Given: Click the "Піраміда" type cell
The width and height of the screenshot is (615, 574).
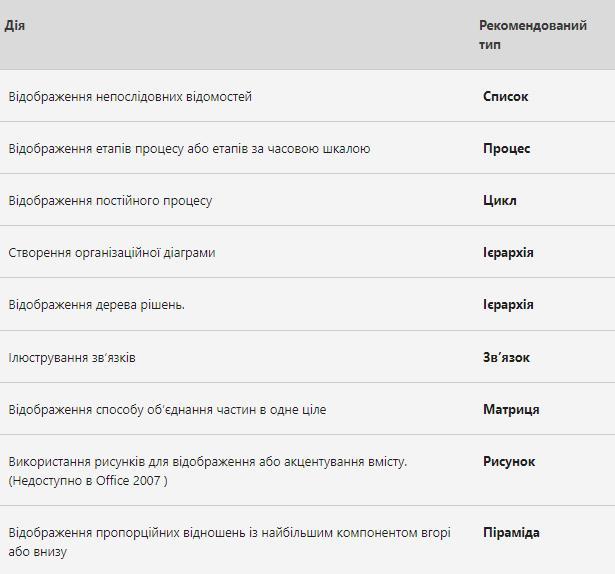Looking at the screenshot, I should pyautogui.click(x=511, y=533).
